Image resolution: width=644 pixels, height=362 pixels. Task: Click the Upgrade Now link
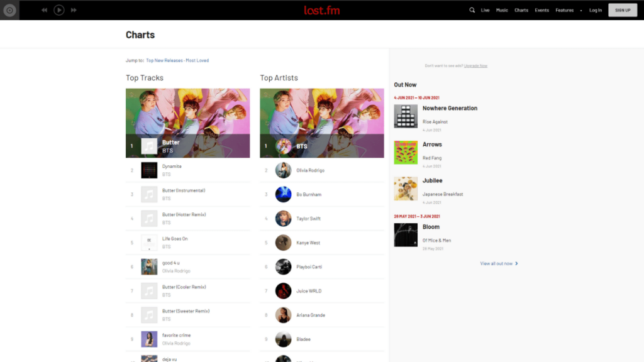pyautogui.click(x=475, y=65)
